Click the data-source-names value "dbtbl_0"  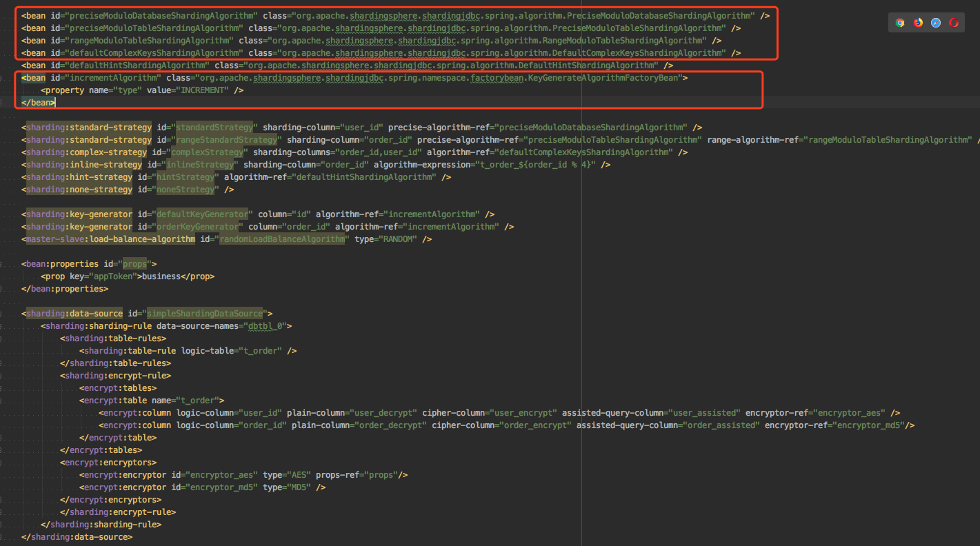coord(265,326)
